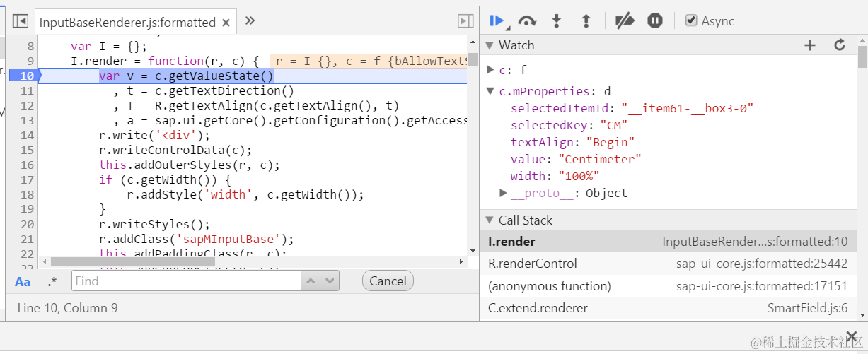Click 'this.addOuterStyles(r, c);' code line
Image resolution: width=868 pixels, height=354 pixels.
point(190,165)
